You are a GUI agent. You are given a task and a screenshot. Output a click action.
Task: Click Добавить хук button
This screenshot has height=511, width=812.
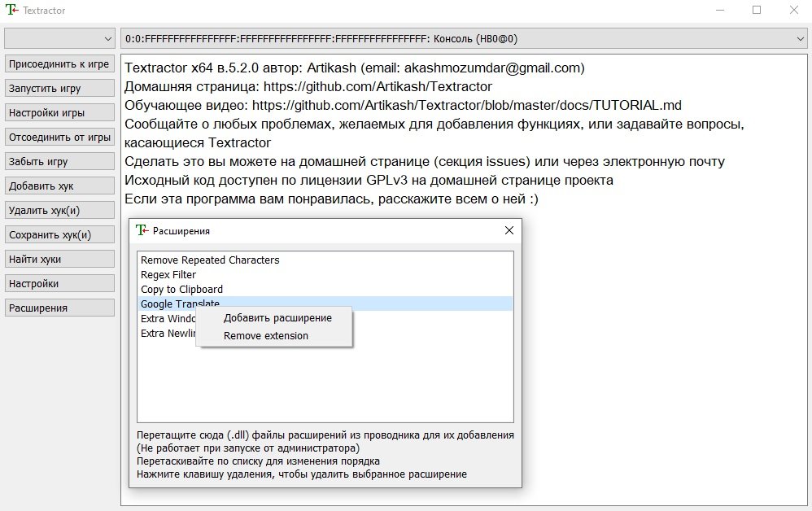(59, 186)
